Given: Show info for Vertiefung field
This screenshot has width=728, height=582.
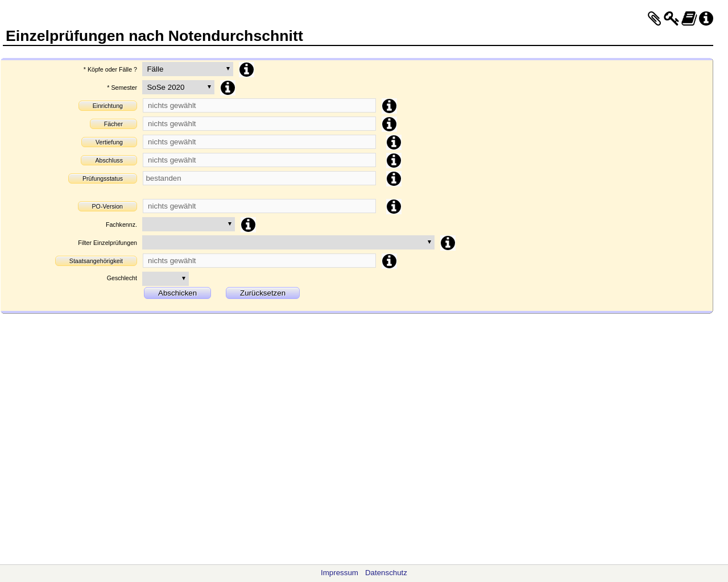Looking at the screenshot, I should click(394, 142).
